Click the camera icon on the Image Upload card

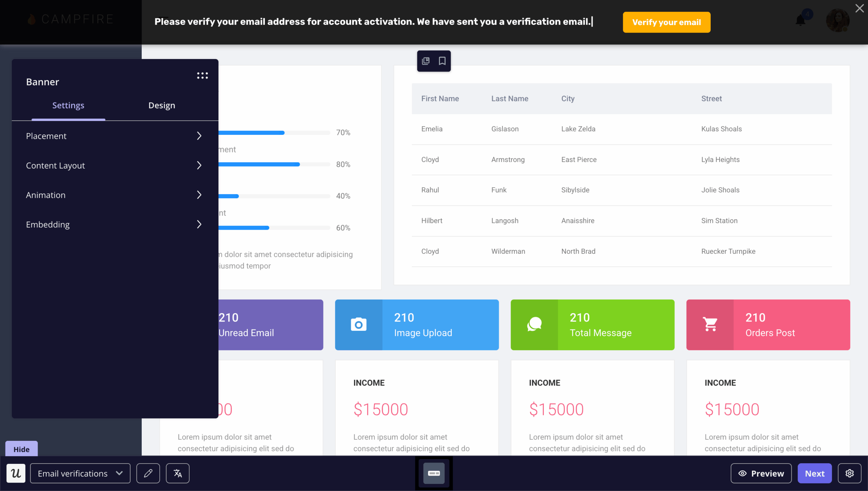359,324
